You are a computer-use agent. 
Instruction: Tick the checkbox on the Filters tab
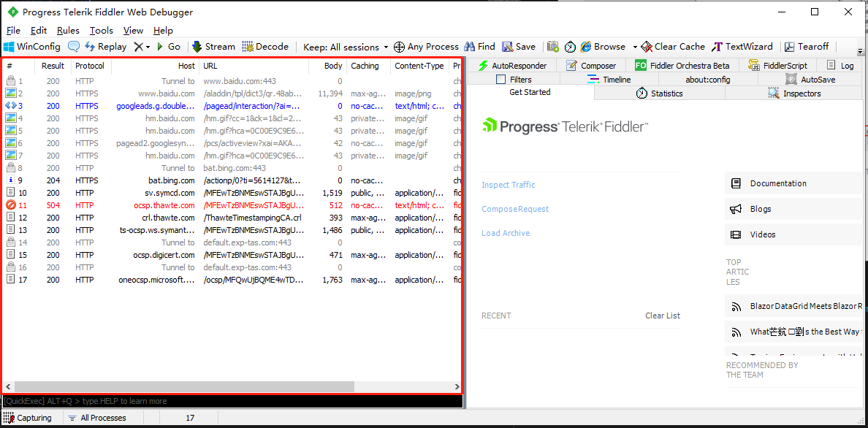pyautogui.click(x=501, y=79)
